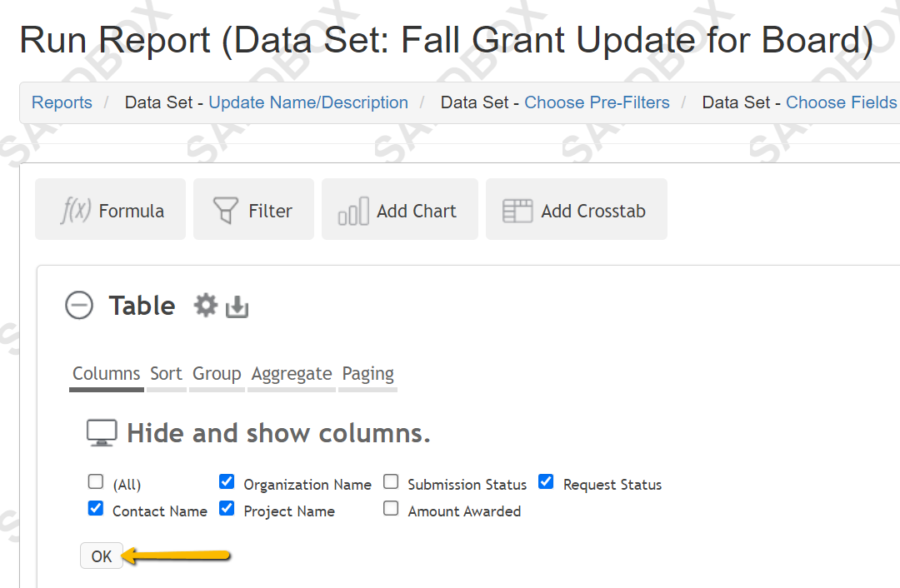
Task: Confirm column selection with OK
Action: [102, 556]
